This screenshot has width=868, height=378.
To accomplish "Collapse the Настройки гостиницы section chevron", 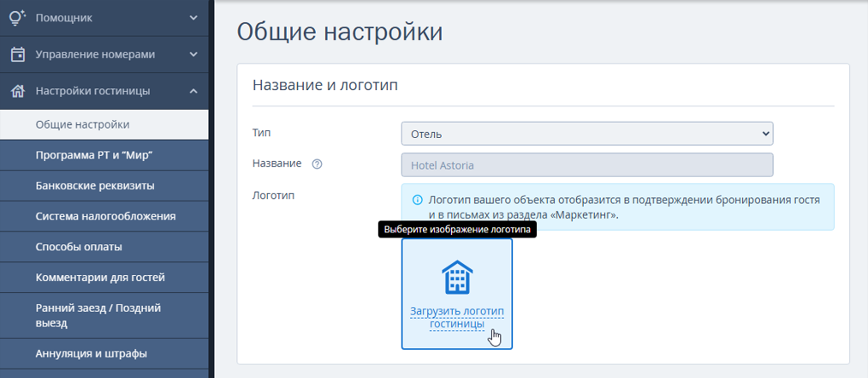I will click(x=193, y=91).
